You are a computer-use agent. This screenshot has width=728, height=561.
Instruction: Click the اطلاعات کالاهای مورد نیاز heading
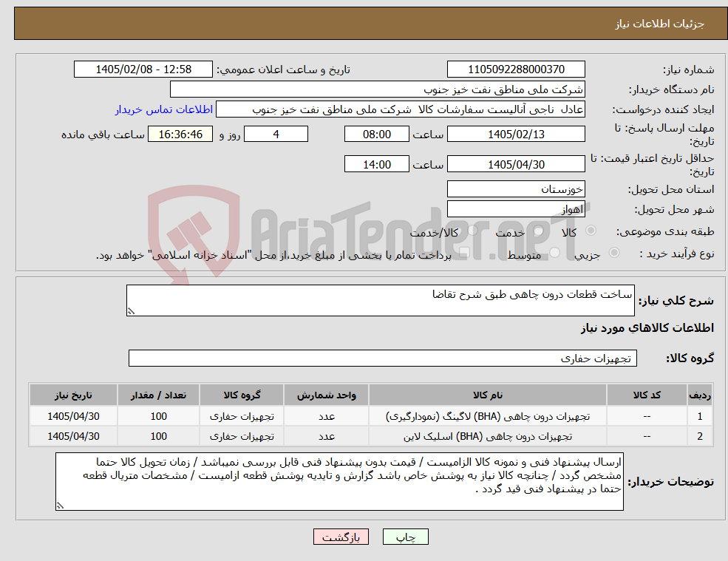[647, 328]
